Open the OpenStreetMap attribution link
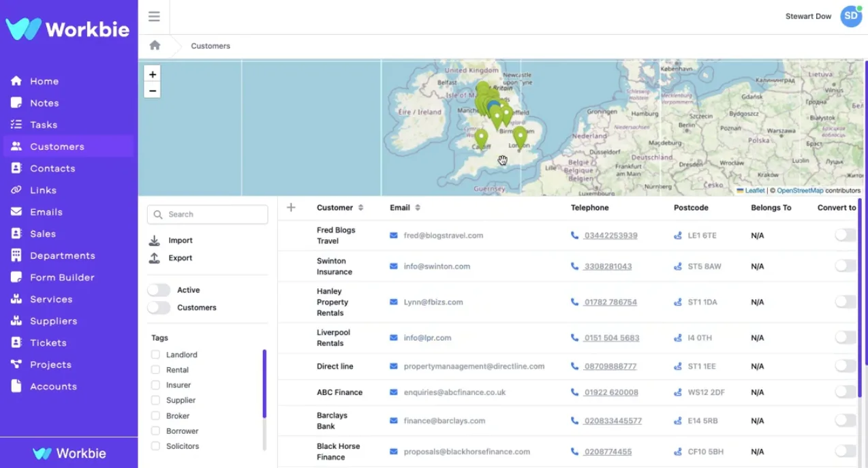Screen dimensions: 868x468 click(800, 191)
